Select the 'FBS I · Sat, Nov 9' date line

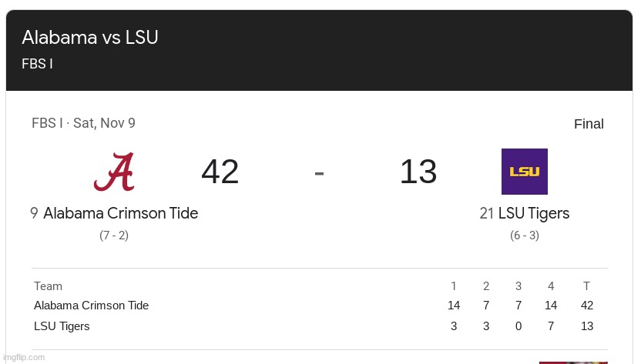pos(83,123)
